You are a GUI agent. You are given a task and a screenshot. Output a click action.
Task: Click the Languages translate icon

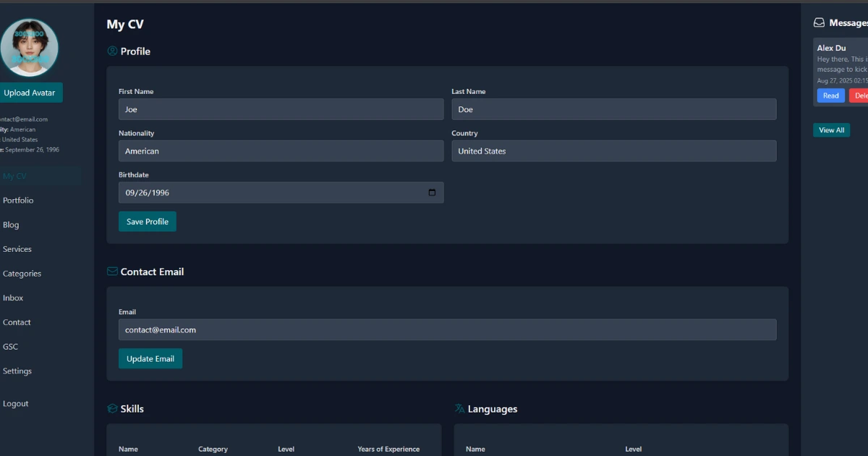[459, 409]
